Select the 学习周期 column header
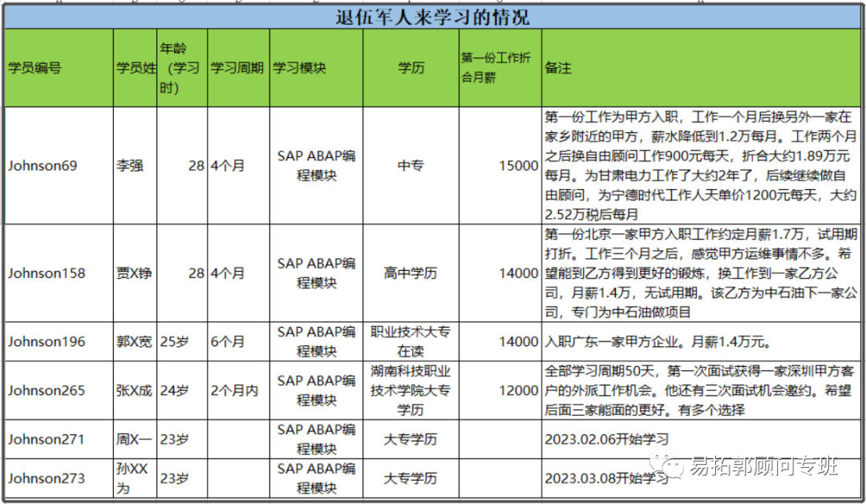The width and height of the screenshot is (866, 504). (x=238, y=68)
